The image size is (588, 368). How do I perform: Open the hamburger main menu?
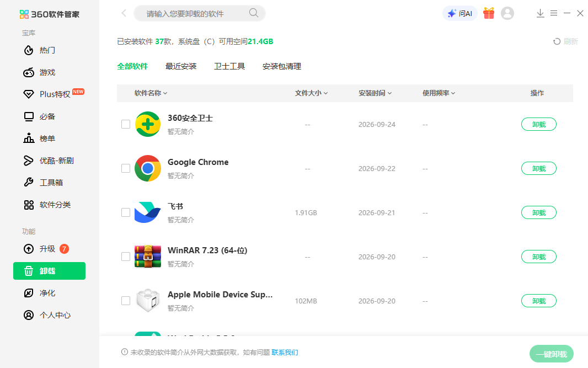point(553,13)
